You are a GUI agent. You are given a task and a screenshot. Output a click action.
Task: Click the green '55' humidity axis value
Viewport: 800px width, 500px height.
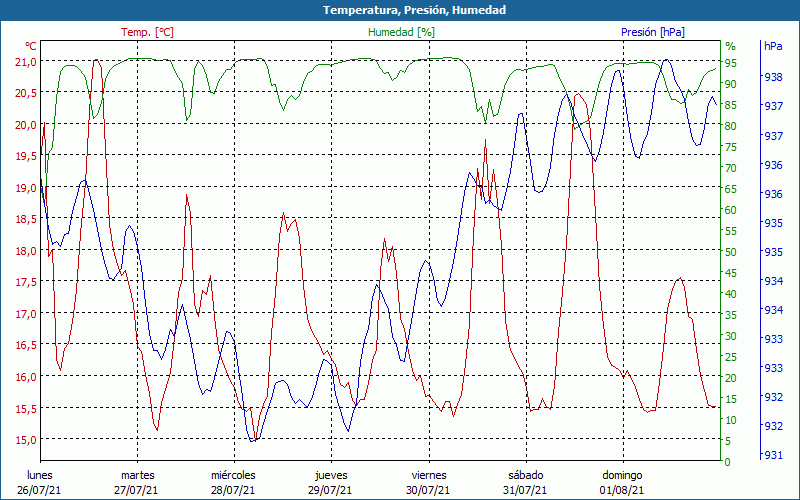[x=731, y=231]
